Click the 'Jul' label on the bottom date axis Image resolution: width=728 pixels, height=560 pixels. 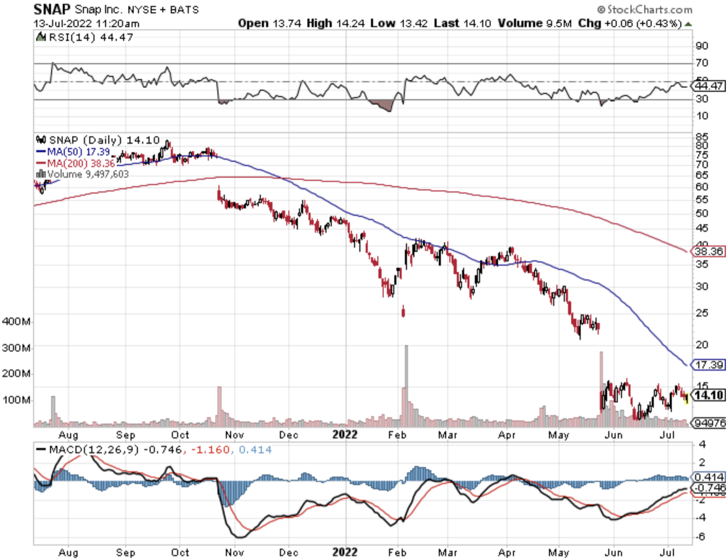click(x=668, y=553)
